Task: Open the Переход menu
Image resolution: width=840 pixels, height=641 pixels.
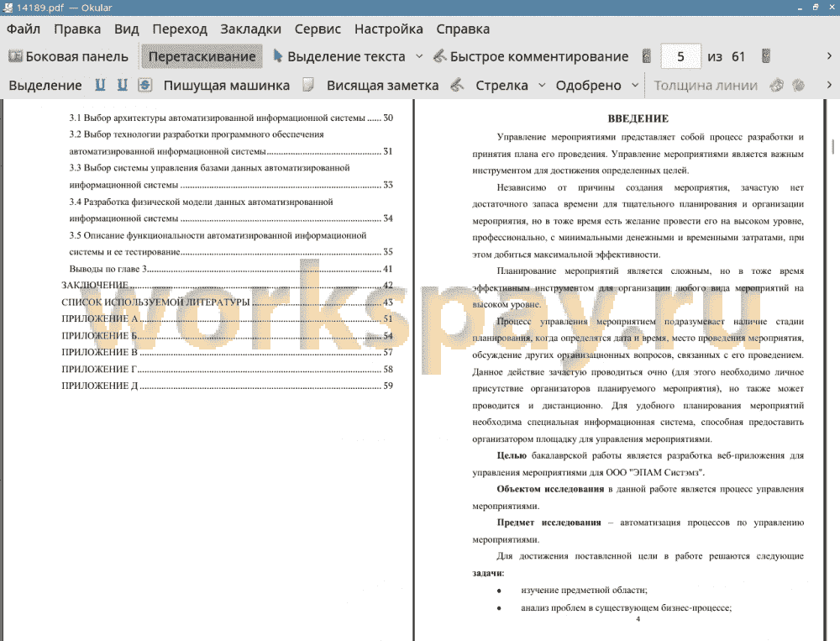Action: (x=180, y=29)
